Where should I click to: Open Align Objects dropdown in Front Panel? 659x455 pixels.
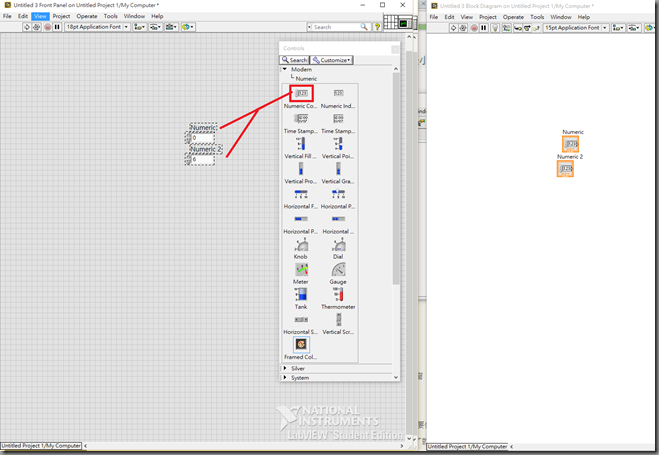pyautogui.click(x=139, y=27)
